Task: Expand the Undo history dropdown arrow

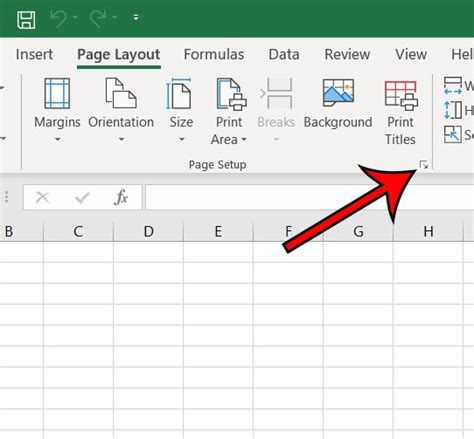Action: point(75,17)
